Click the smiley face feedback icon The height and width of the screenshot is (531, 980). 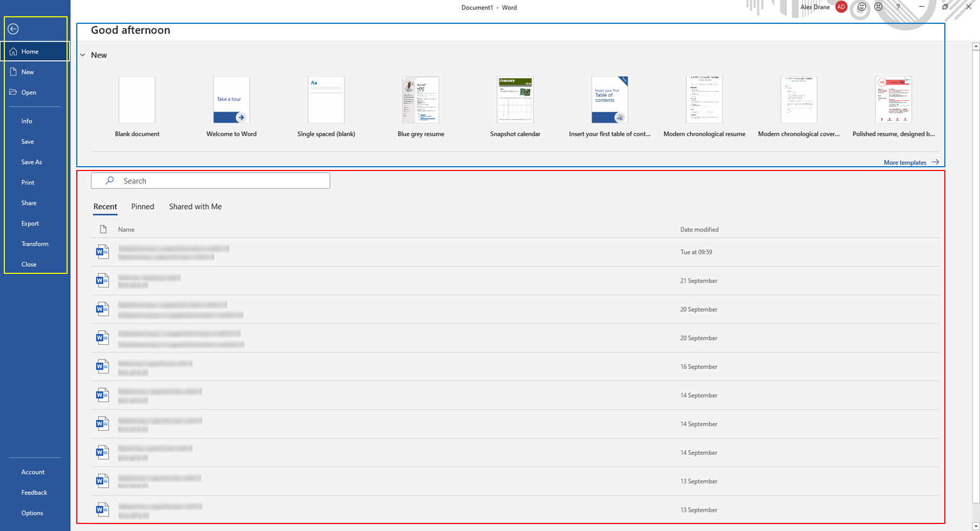[862, 7]
